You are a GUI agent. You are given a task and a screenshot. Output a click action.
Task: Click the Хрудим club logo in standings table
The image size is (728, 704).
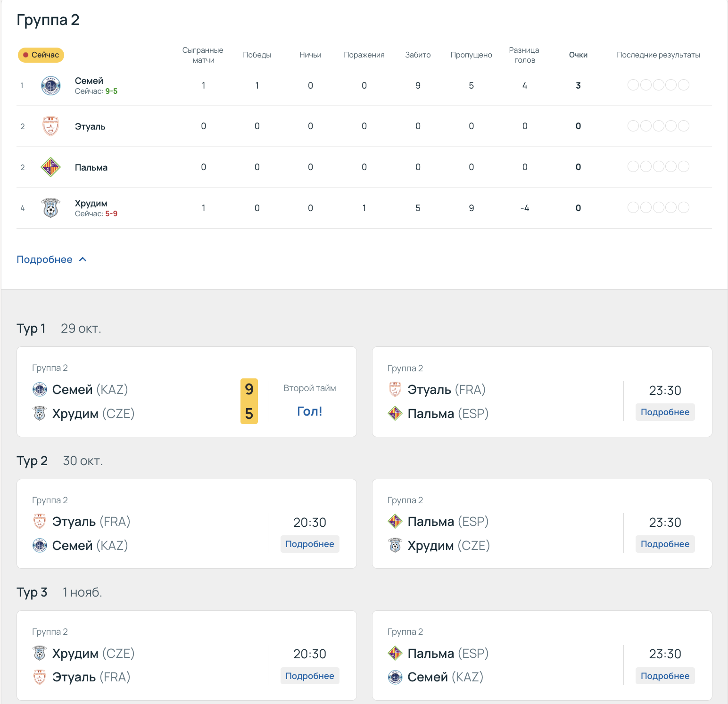[x=50, y=208]
